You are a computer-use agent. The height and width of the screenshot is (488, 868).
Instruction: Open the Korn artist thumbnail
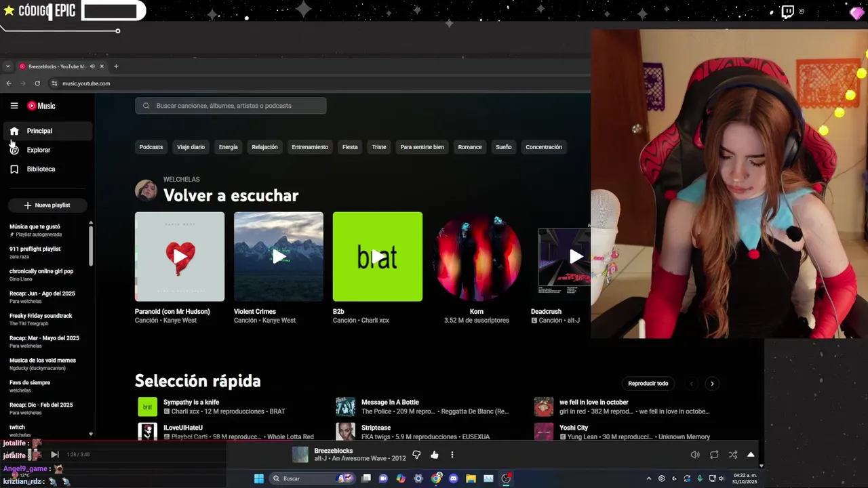477,256
